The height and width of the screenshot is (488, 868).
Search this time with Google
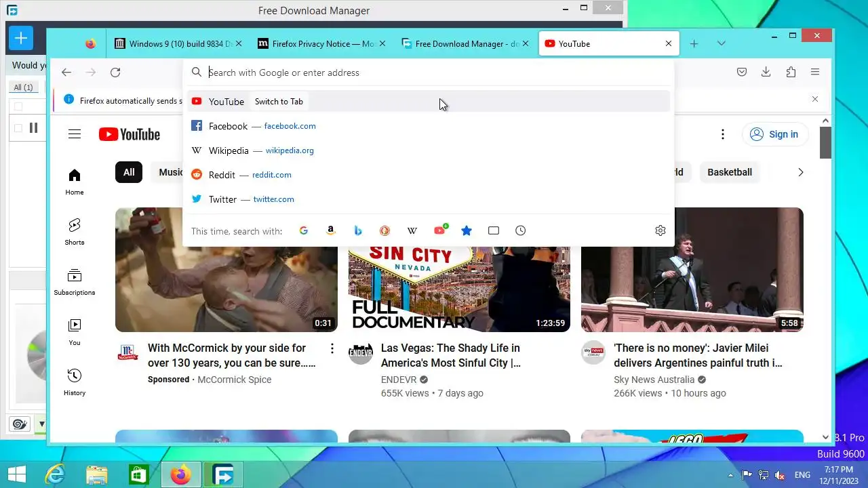(x=304, y=230)
